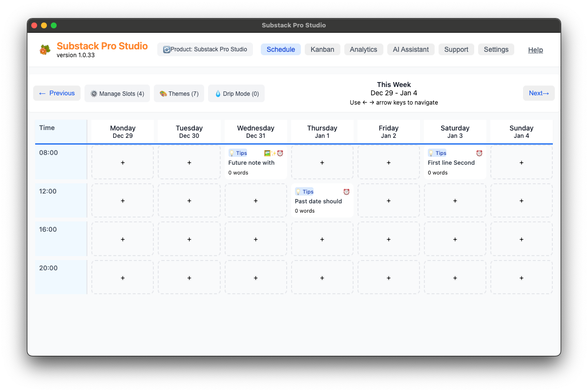Open the Kanban tab

tap(322, 49)
